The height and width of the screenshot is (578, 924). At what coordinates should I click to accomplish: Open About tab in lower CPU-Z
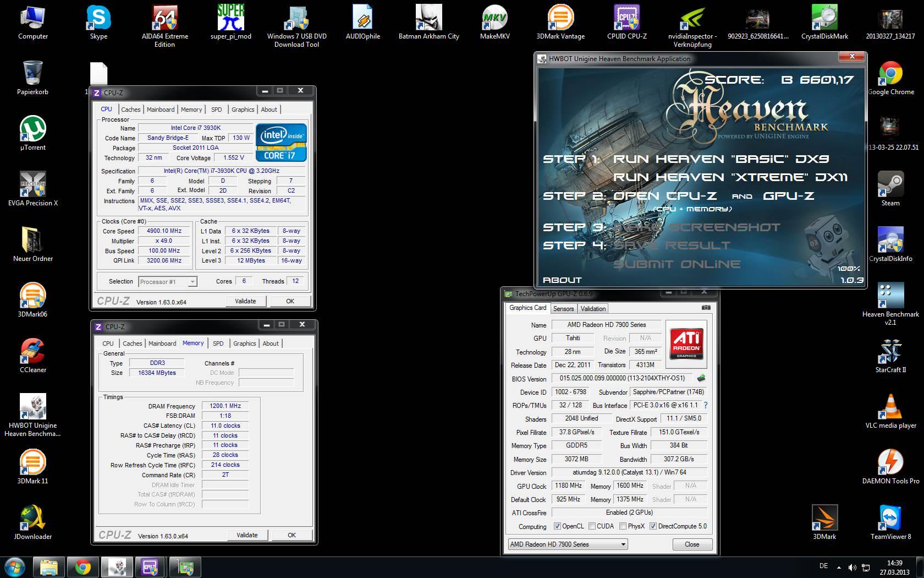271,343
